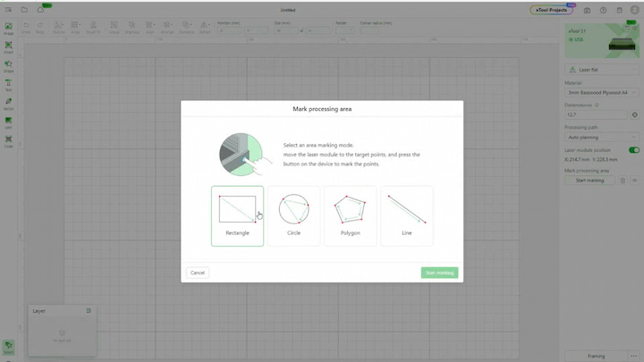Click the Distance field showing 12.7
This screenshot has width=644, height=362.
(596, 115)
